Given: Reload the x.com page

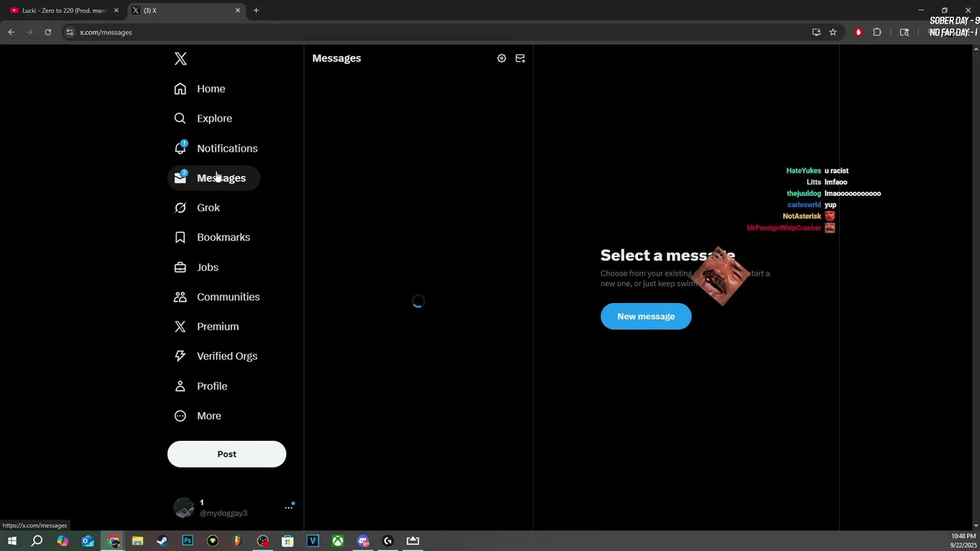Looking at the screenshot, I should coord(47,32).
